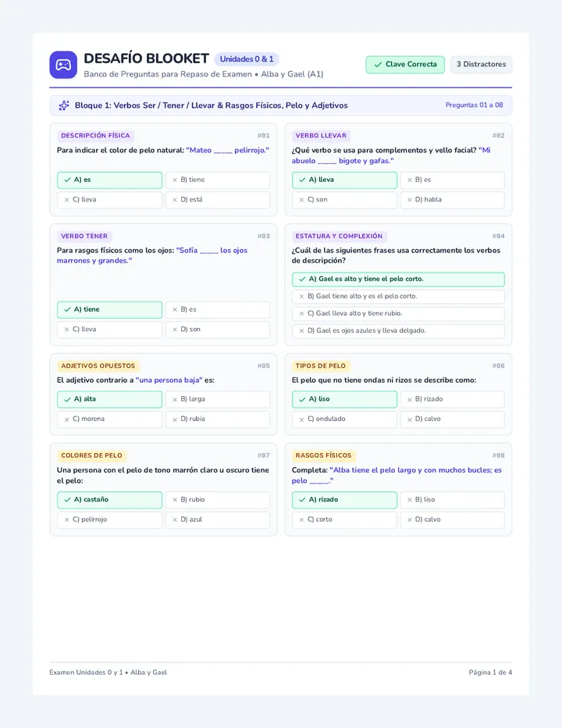Viewport: 562px width, 728px height.
Task: Pick D) rubia in question 05
Action: (218, 419)
